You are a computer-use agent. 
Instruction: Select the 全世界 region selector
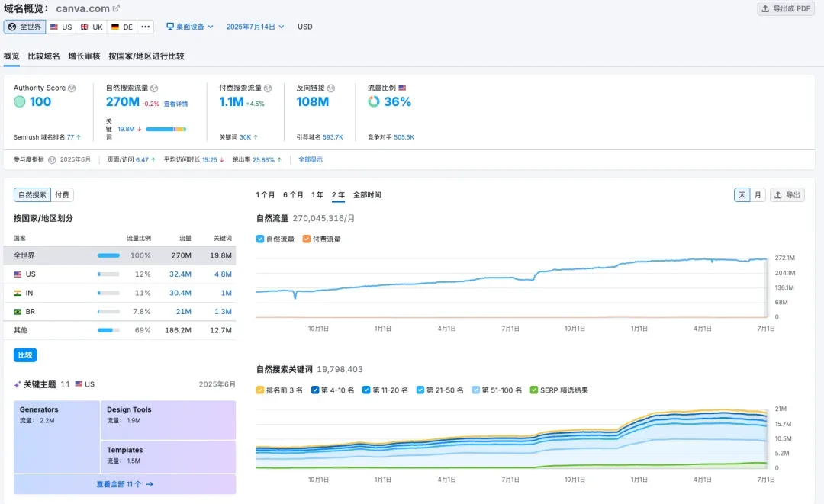click(x=24, y=27)
